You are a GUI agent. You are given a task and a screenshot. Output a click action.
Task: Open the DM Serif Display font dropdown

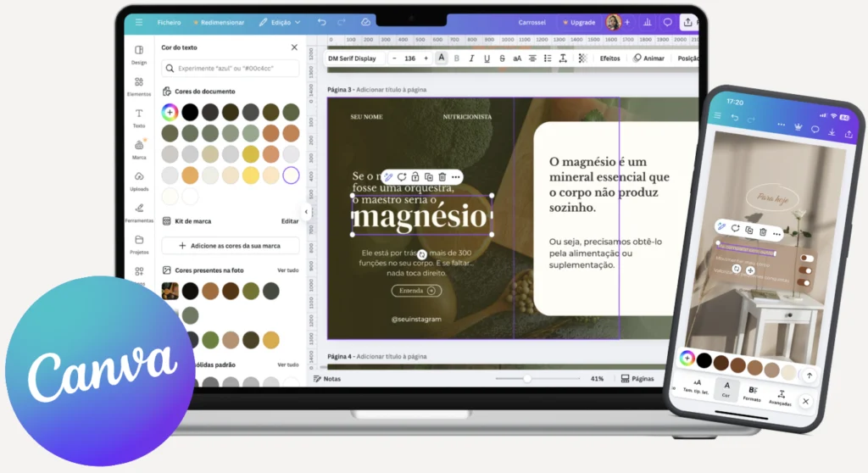pos(353,58)
